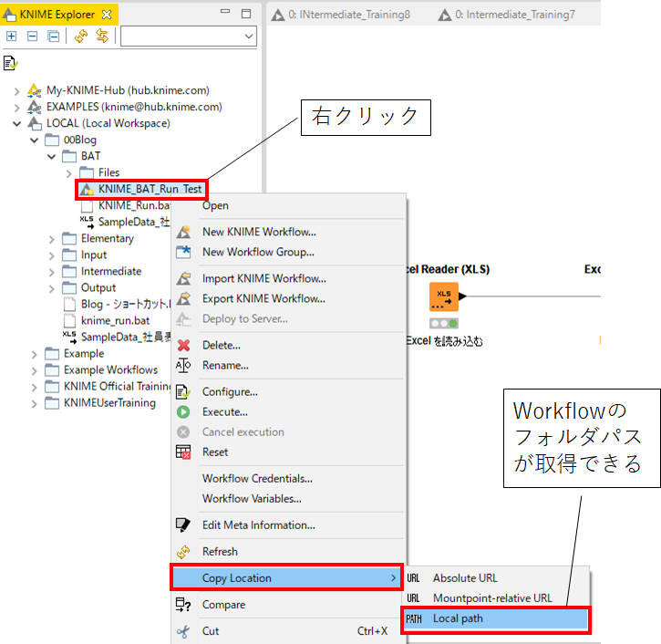
Task: Click the New KNIME Workflow icon in the menu
Action: pyautogui.click(x=183, y=232)
